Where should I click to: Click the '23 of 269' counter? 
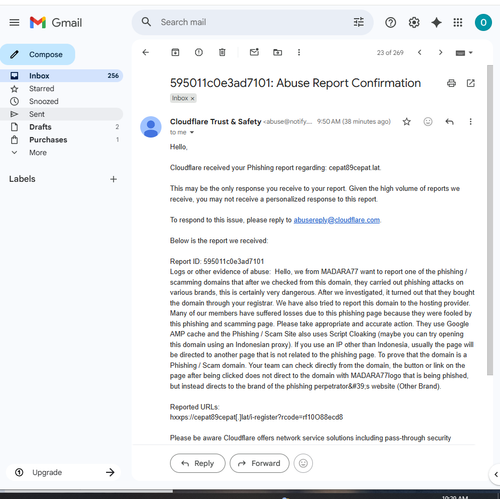390,53
